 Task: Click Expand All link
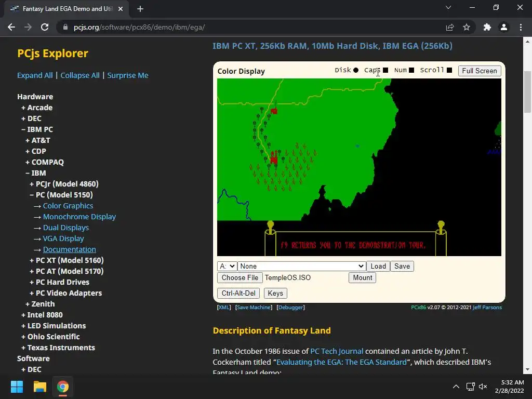coord(35,75)
